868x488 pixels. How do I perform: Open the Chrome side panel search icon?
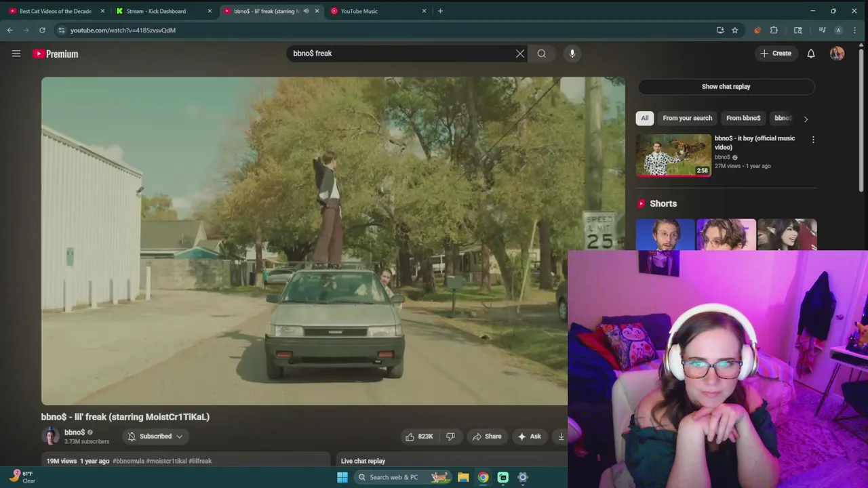click(x=798, y=30)
